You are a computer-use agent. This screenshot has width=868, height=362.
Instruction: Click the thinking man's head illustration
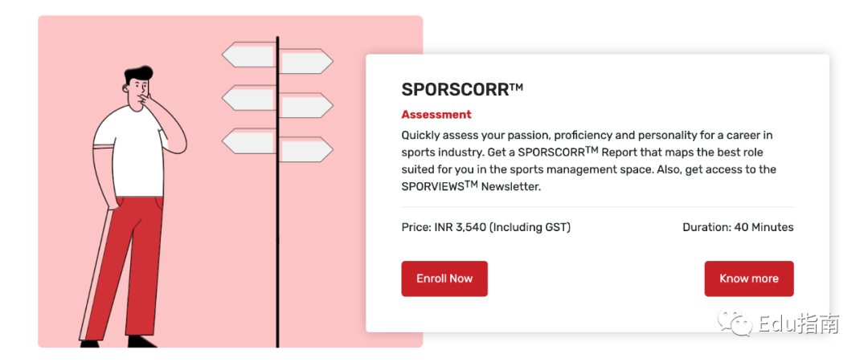tap(138, 86)
